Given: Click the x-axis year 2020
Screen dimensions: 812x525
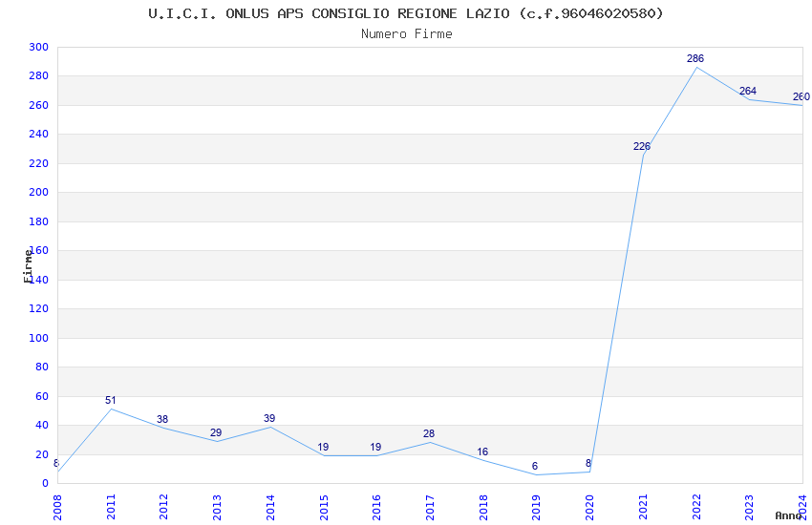Looking at the screenshot, I should [589, 507].
